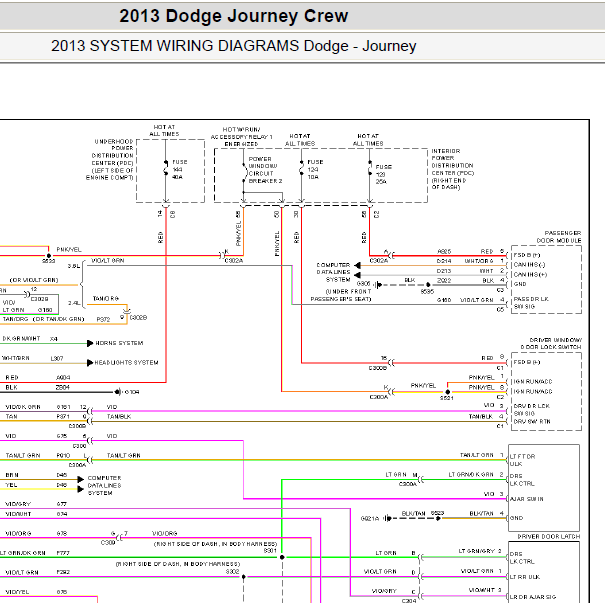
Task: Click the D213 circuit code
Action: [x=444, y=271]
